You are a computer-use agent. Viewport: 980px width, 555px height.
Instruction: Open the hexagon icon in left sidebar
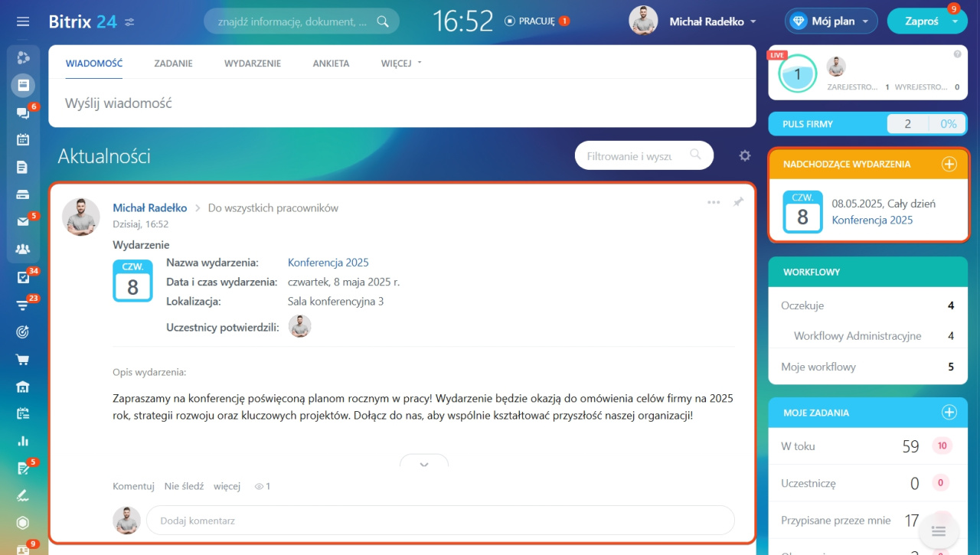pos(23,523)
